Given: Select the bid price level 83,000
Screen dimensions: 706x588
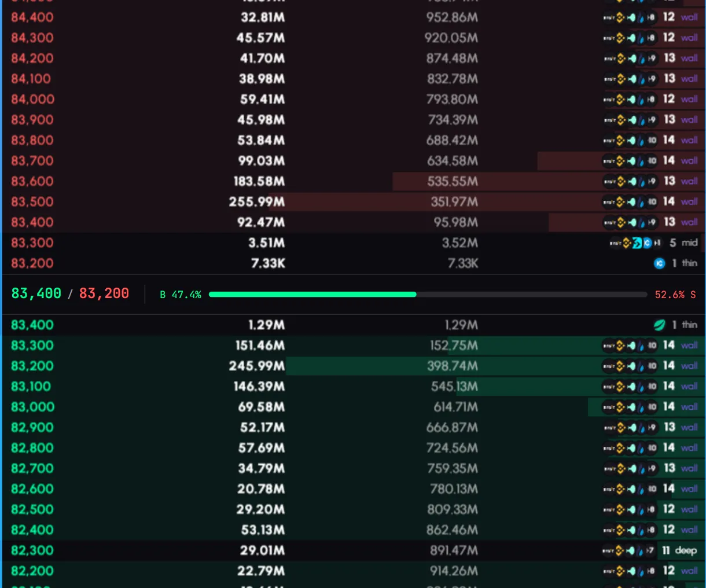Looking at the screenshot, I should pos(33,407).
